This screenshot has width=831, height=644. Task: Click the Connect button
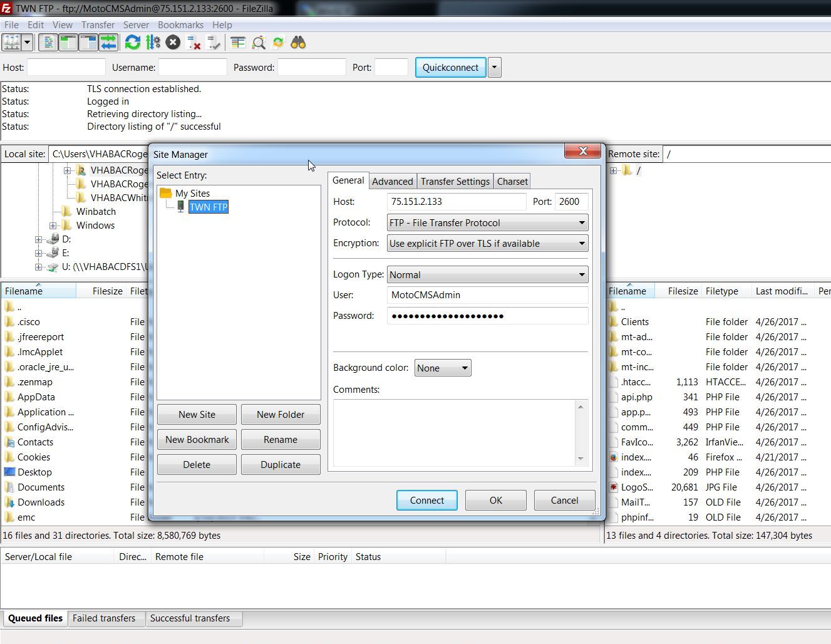[427, 500]
